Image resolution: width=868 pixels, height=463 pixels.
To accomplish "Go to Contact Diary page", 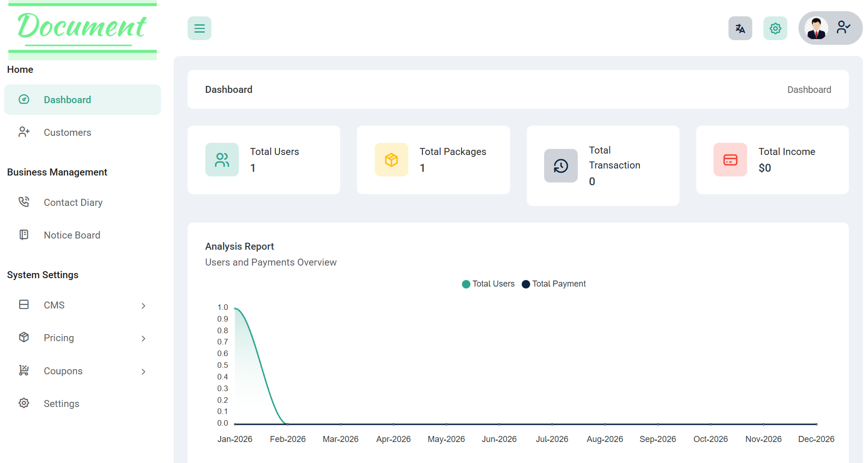I will [73, 203].
